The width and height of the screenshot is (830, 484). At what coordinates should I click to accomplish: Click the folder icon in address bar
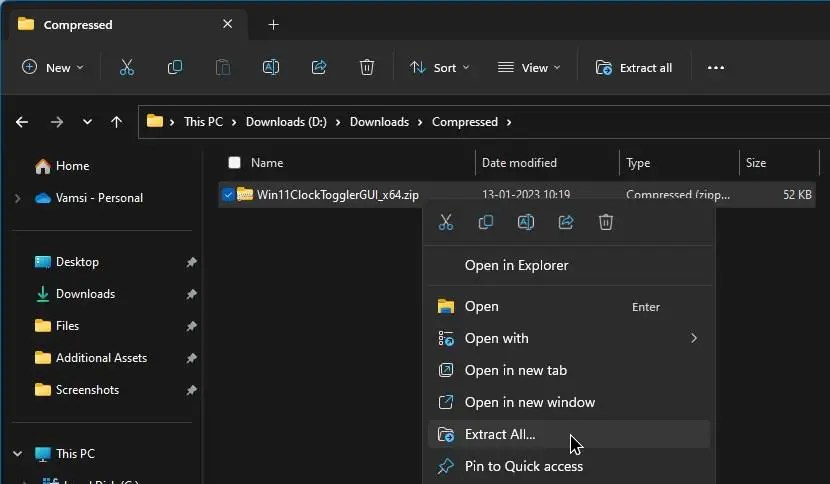tap(155, 121)
